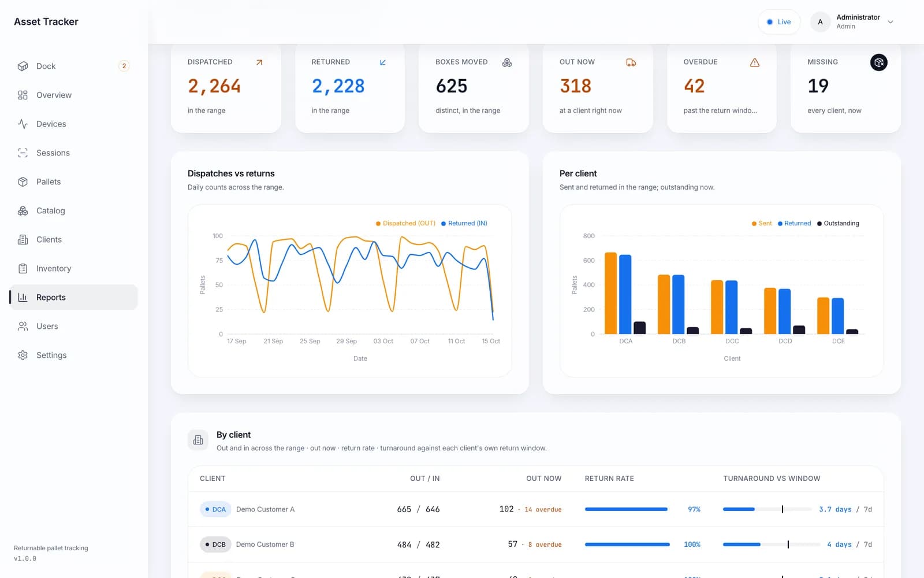Go to Clients page
Viewport: 924px width, 578px height.
point(73,239)
